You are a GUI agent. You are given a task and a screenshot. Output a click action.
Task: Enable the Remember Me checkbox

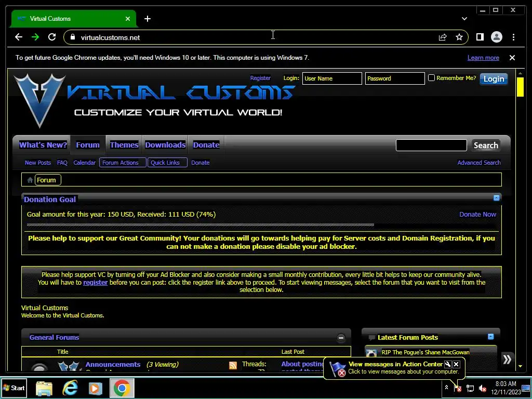tap(431, 78)
